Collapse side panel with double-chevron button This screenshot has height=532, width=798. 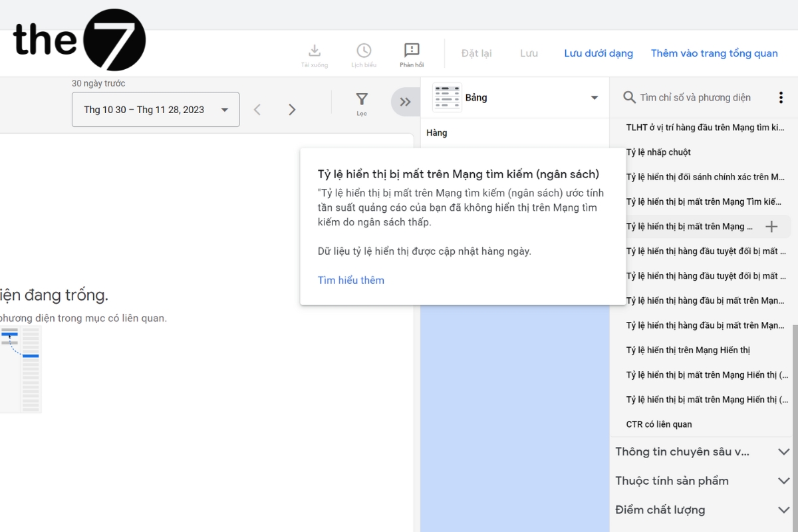pyautogui.click(x=405, y=102)
